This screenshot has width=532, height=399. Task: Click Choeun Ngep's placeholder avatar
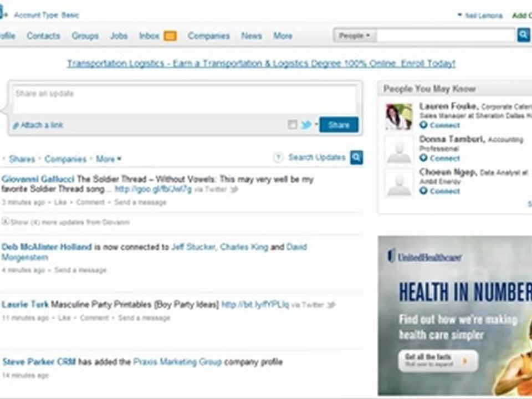[x=399, y=183]
